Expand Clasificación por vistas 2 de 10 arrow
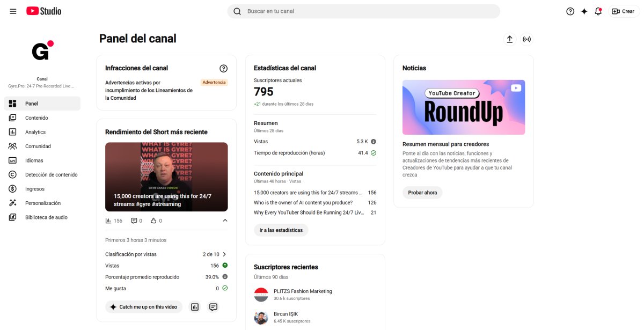This screenshot has height=330, width=644. [224, 254]
